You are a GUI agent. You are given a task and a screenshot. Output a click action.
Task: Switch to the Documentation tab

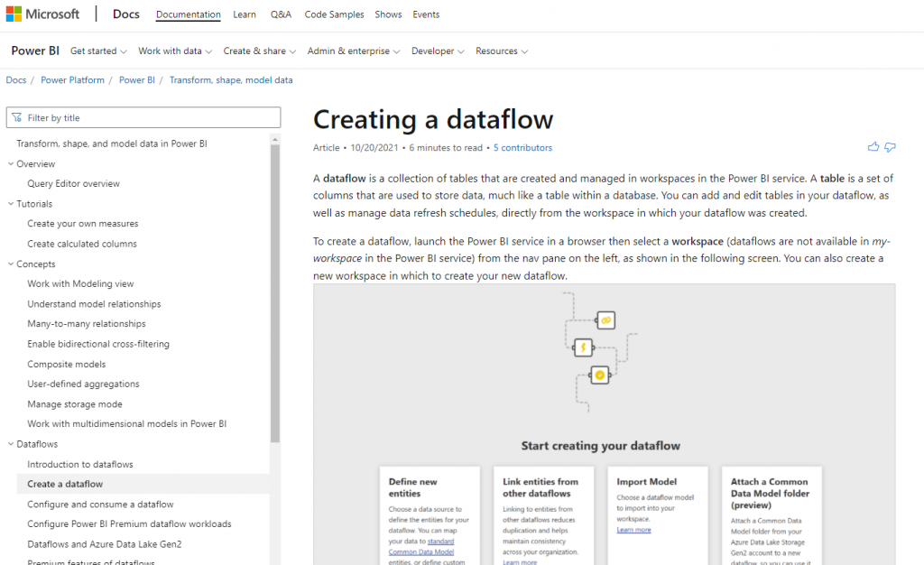188,14
